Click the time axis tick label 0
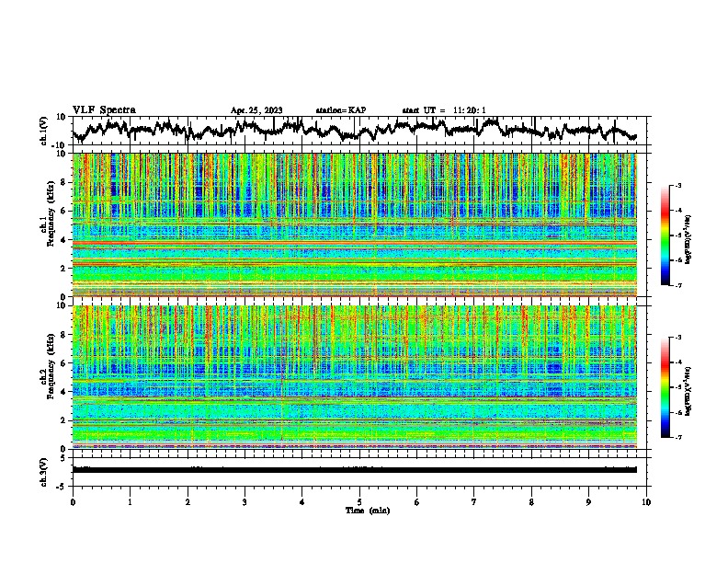 (73, 502)
